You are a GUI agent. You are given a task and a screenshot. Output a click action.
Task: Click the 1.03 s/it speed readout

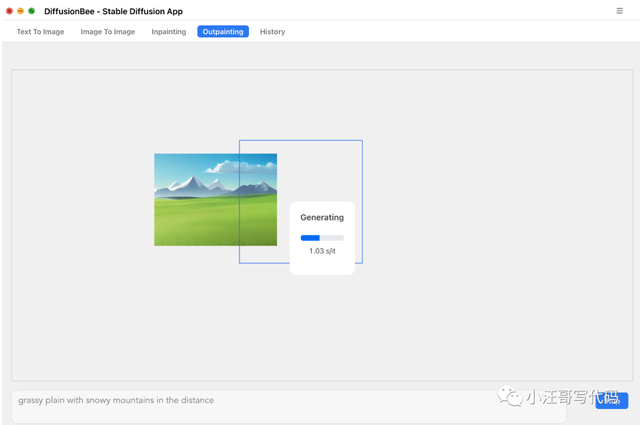322,251
